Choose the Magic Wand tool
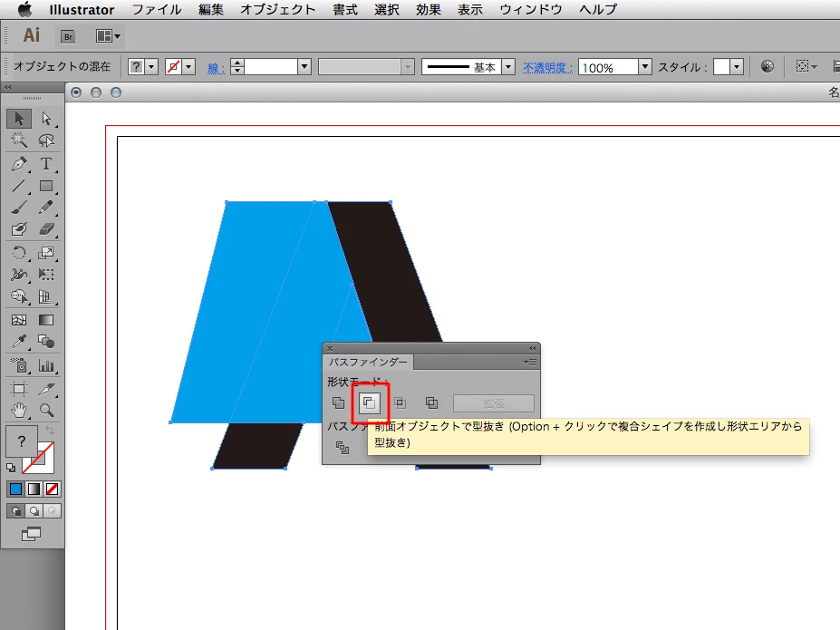840x630 pixels. [19, 141]
